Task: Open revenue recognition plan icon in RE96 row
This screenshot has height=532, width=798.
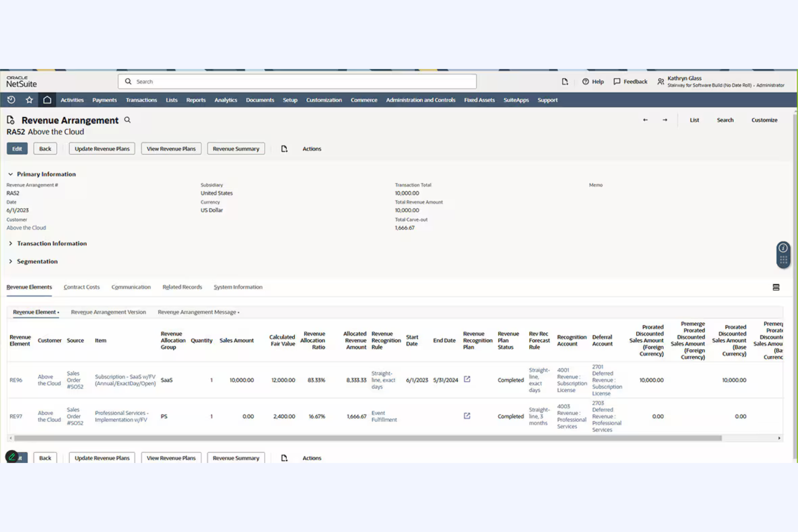Action: click(x=466, y=379)
